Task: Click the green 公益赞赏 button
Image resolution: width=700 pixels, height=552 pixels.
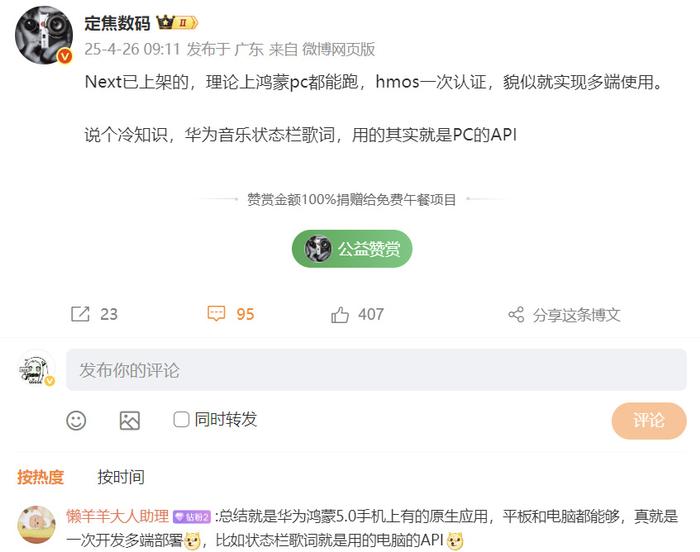Action: point(352,249)
